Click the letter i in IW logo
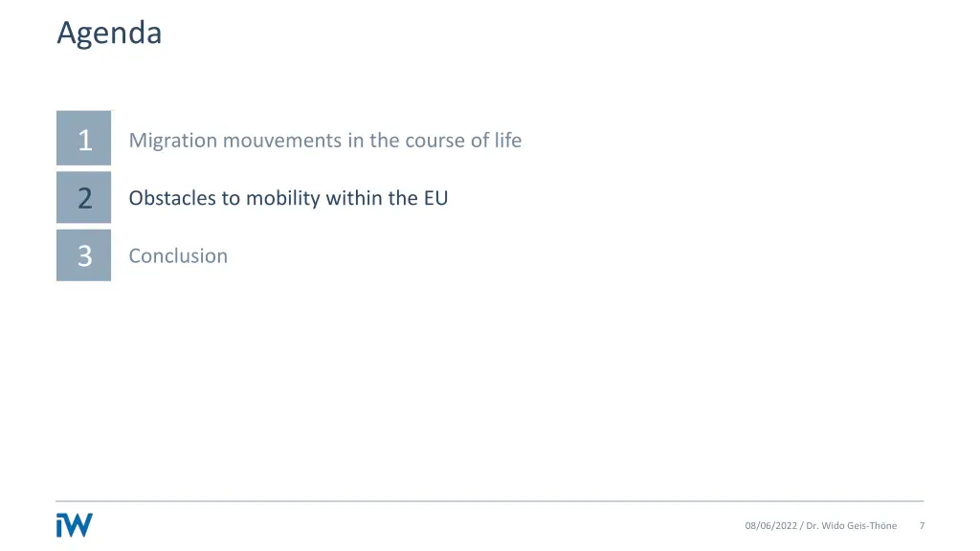 click(60, 525)
